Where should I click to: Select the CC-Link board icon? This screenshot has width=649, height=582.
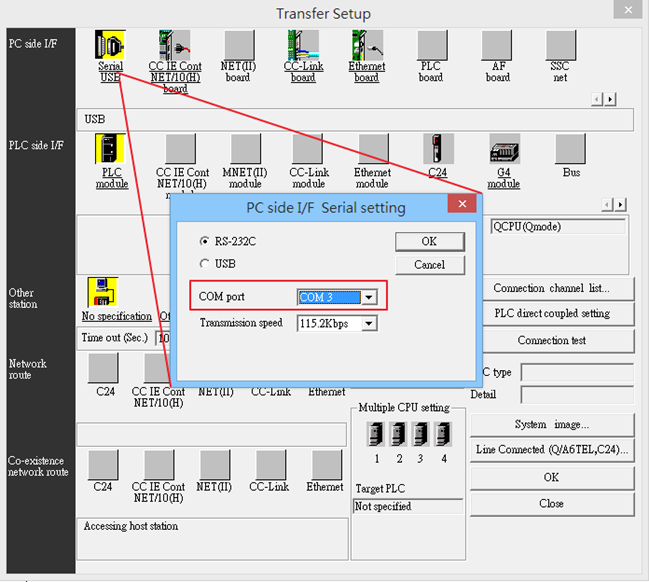(303, 45)
